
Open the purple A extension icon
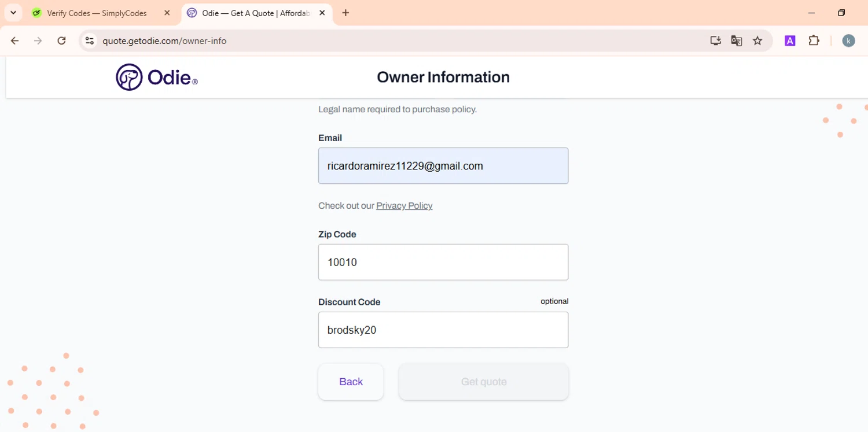tap(790, 40)
